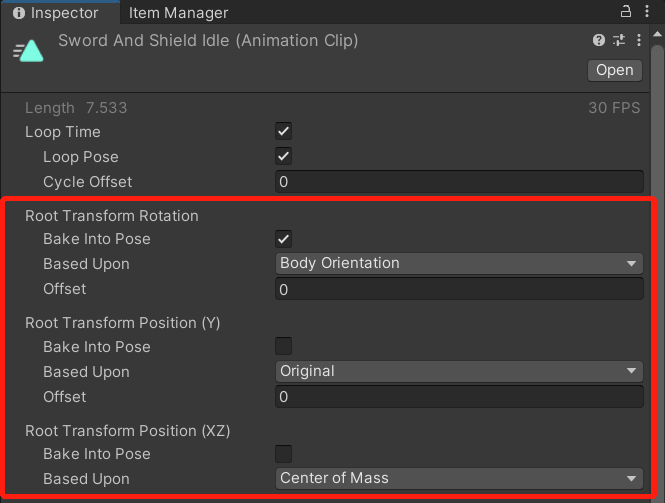665x503 pixels.
Task: Open the Inspector tab's kebab menu
Action: coord(647,11)
